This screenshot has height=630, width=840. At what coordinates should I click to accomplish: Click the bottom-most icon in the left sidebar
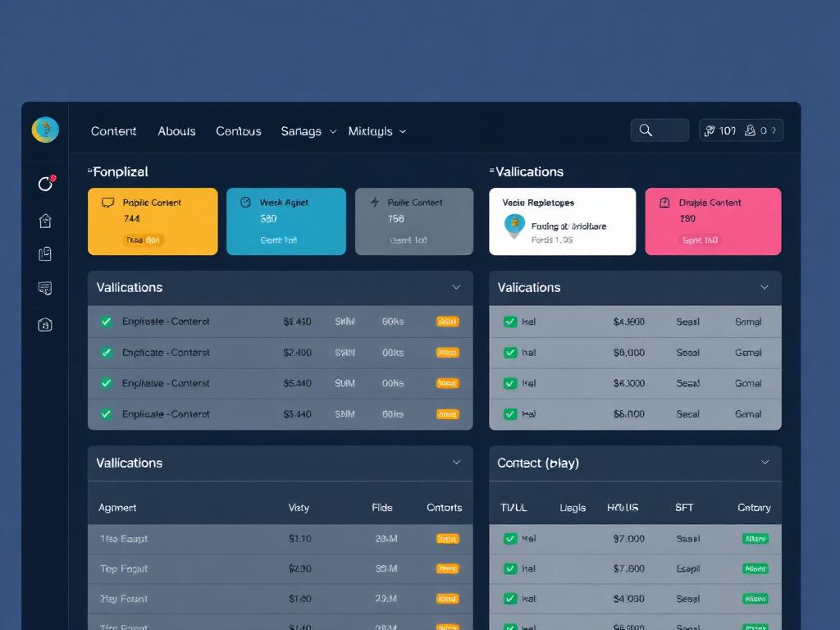(x=45, y=325)
